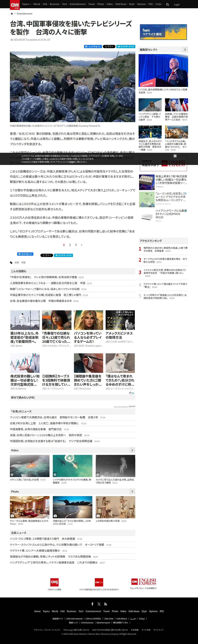
Task: Open Opinion in top navigation
Action: [141, 4]
